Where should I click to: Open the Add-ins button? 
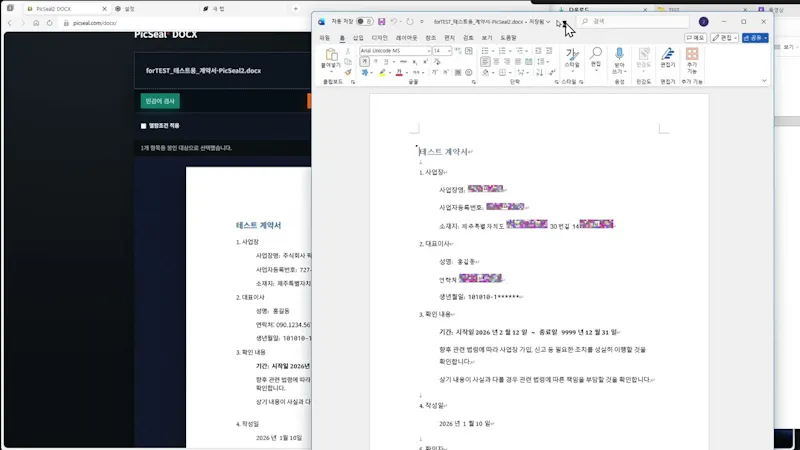click(x=692, y=60)
